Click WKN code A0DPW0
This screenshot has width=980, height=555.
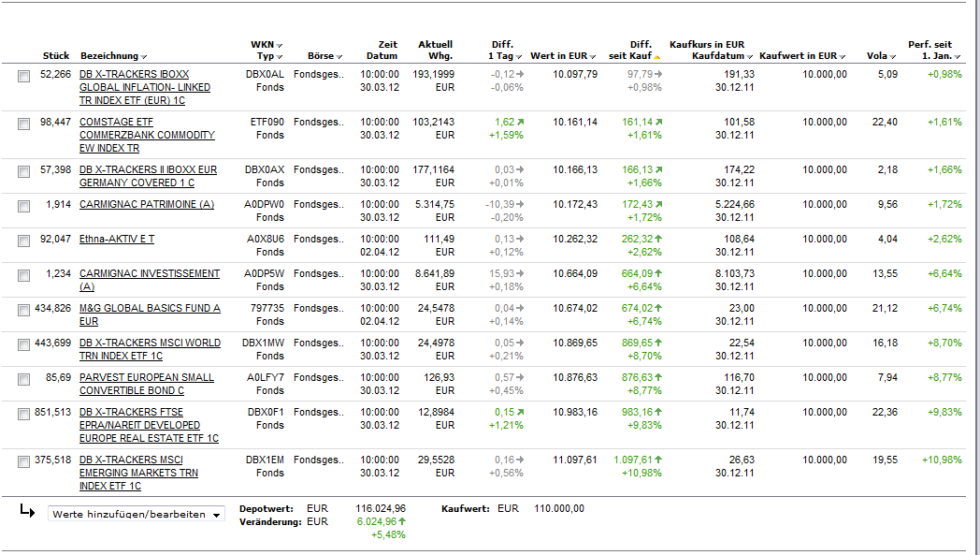click(x=264, y=205)
